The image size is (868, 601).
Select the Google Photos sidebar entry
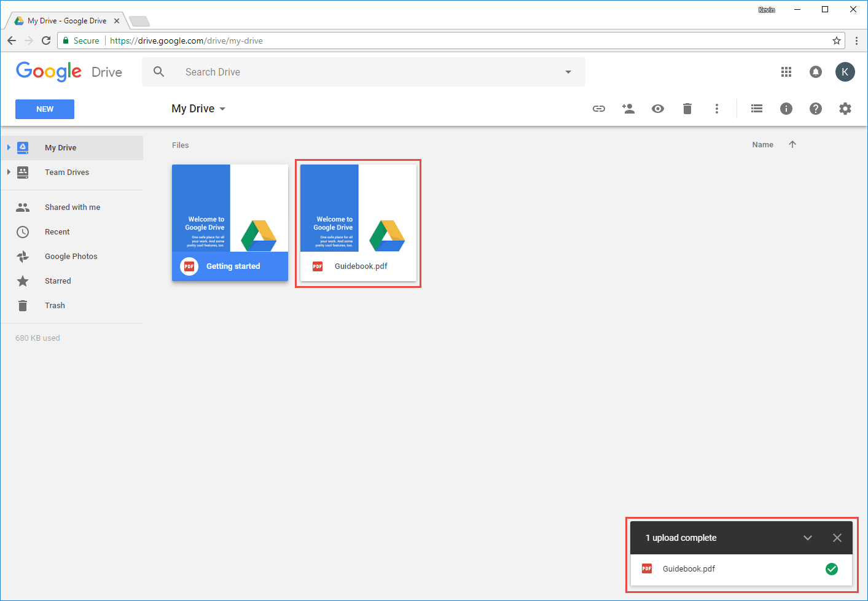coord(70,256)
